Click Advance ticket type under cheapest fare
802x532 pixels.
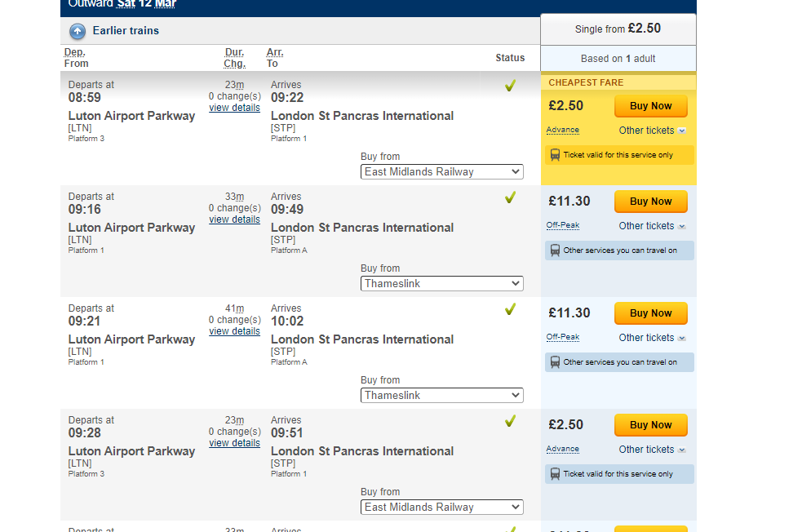coord(563,130)
